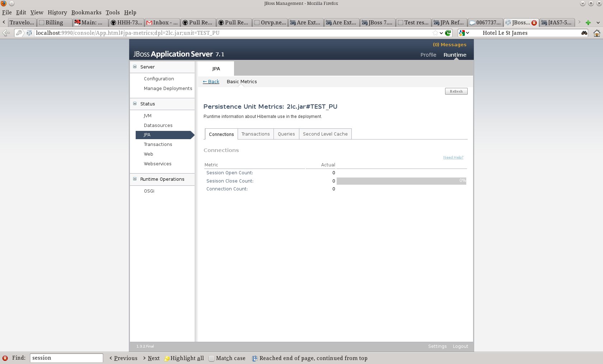This screenshot has width=603, height=364.
Task: Click the highlighter icon in find bar
Action: tap(167, 358)
